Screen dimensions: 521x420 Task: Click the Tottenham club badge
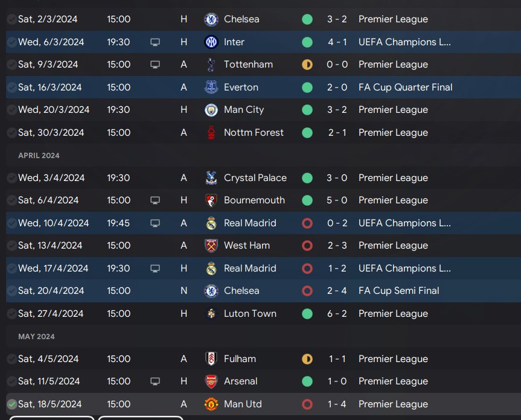tap(211, 65)
